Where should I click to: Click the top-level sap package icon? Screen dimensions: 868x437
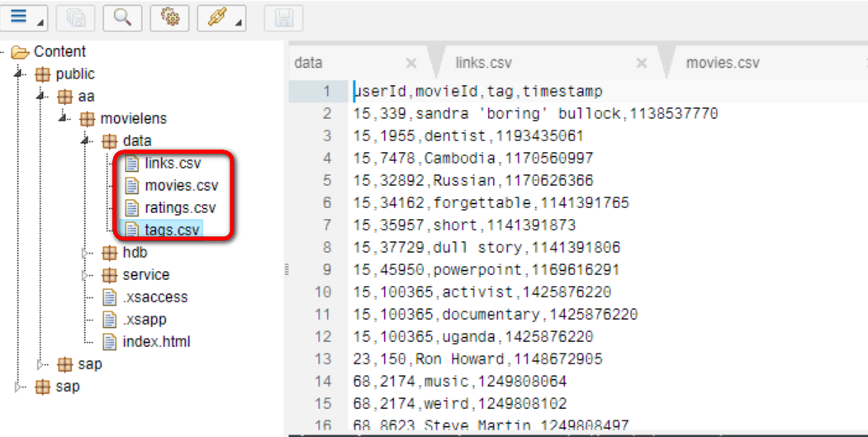coord(43,387)
